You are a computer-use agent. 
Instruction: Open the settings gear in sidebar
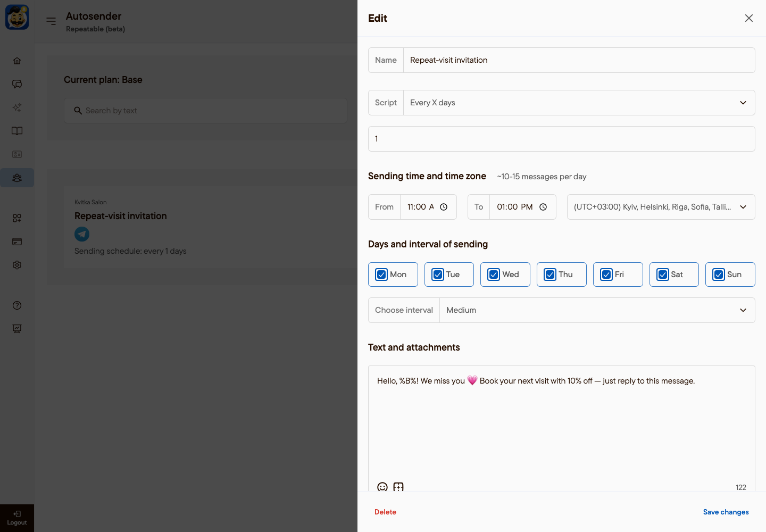click(17, 265)
